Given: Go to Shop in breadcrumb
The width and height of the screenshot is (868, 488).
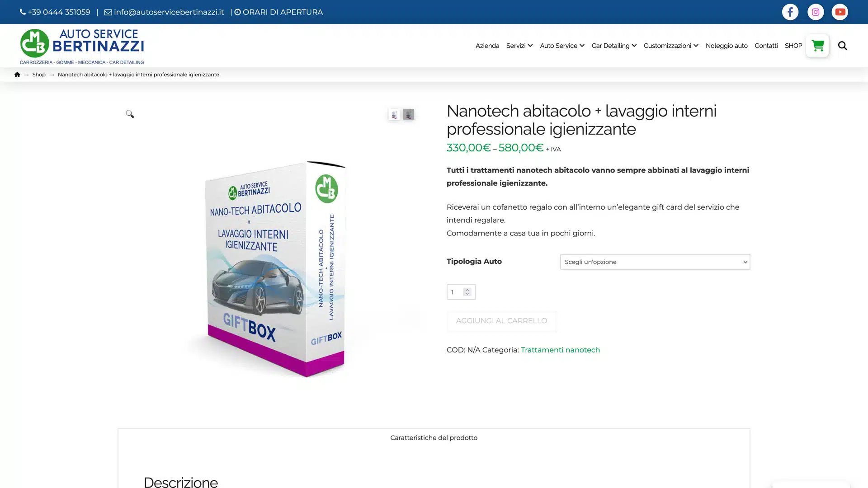Looking at the screenshot, I should pos(39,75).
